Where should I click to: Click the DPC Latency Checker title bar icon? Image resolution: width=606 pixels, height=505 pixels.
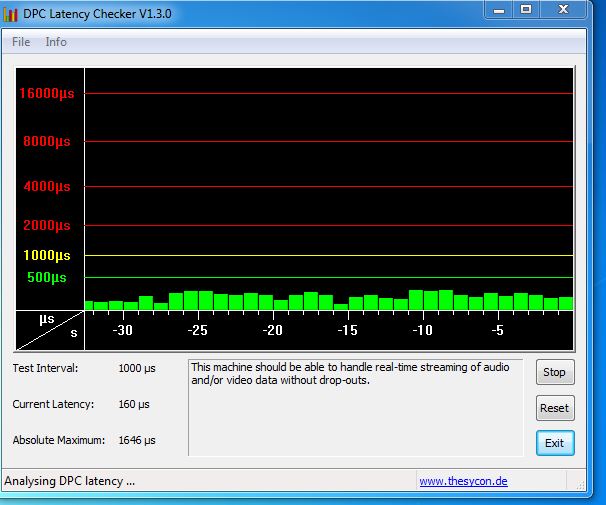[x=10, y=14]
